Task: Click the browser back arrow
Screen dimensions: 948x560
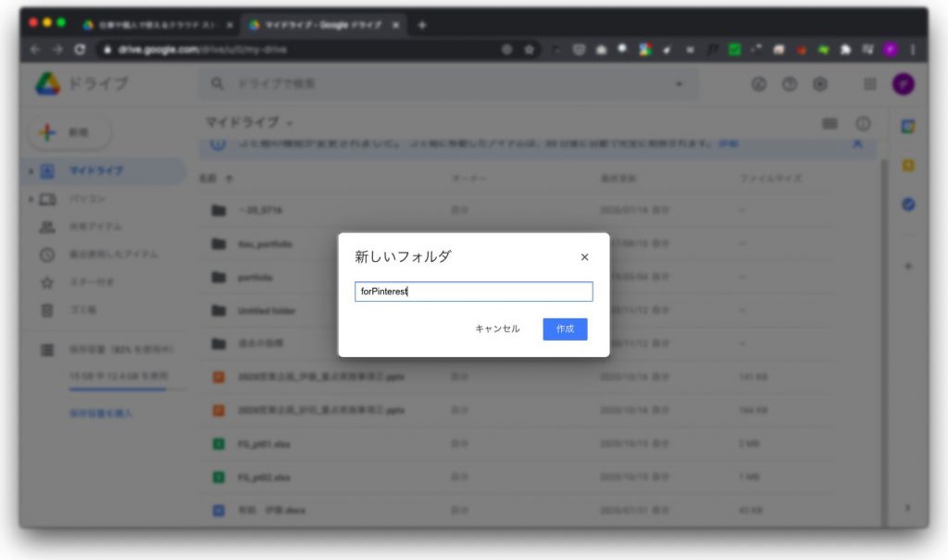Action: pos(35,50)
